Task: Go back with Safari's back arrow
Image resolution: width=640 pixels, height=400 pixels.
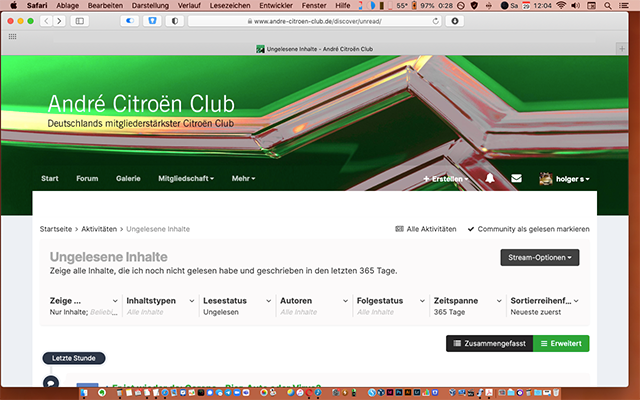Action: coord(46,21)
